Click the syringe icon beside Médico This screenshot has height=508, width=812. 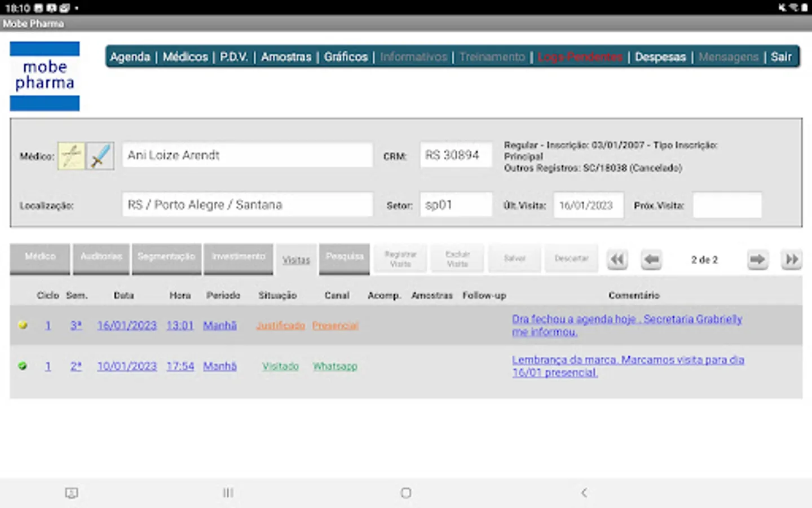click(100, 156)
